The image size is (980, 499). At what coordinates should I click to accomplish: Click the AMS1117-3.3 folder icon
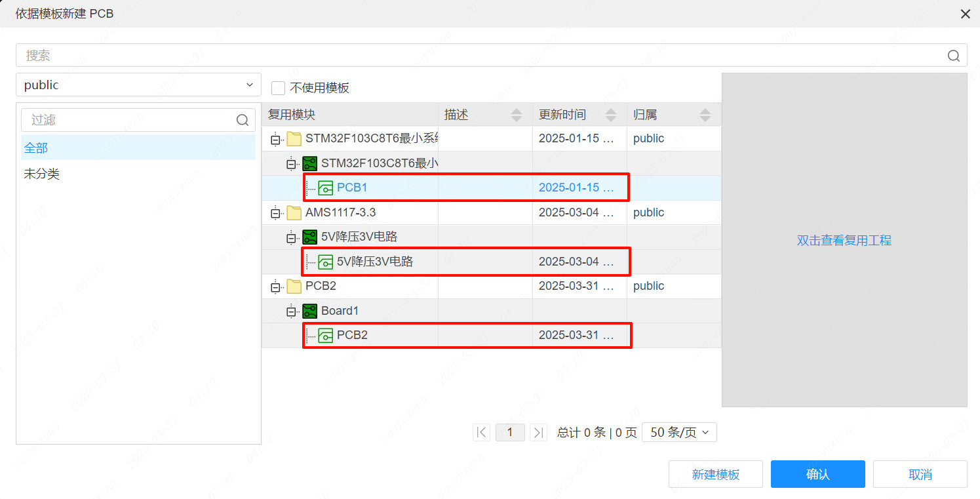[294, 212]
